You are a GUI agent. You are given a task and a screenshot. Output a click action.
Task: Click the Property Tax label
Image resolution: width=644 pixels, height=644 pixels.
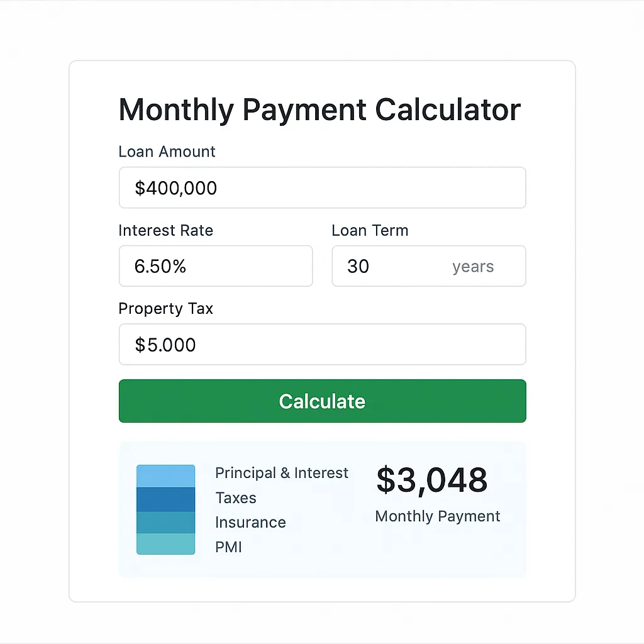(x=166, y=309)
